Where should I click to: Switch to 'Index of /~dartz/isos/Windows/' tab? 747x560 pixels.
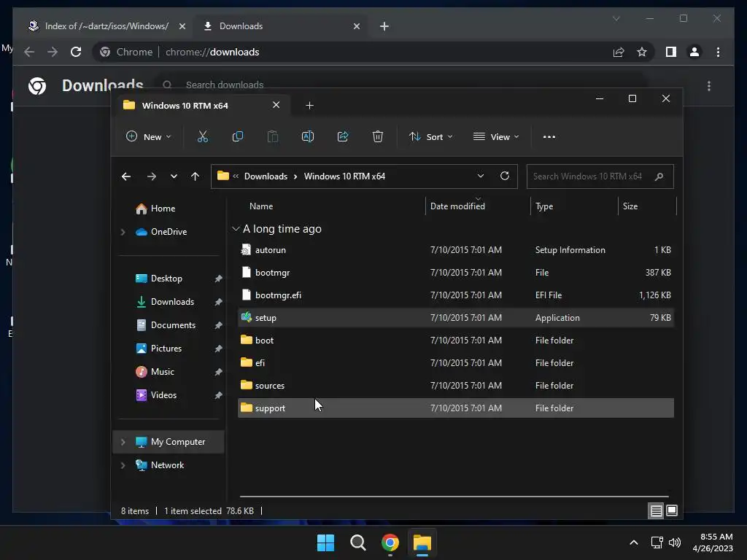[107, 26]
